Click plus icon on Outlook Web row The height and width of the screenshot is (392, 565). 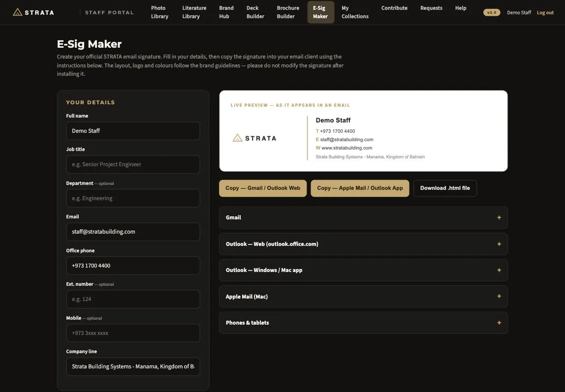(499, 244)
